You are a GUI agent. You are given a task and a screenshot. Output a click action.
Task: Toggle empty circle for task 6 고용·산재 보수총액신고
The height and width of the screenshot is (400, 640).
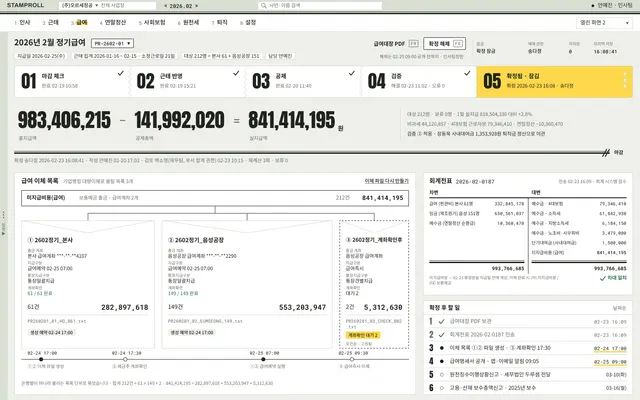441,388
